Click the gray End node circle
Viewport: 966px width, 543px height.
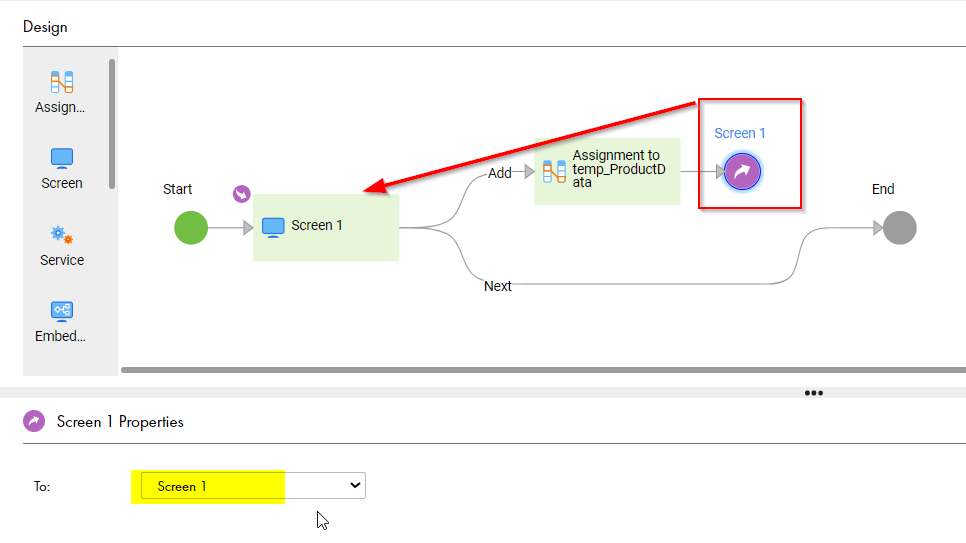(x=899, y=228)
